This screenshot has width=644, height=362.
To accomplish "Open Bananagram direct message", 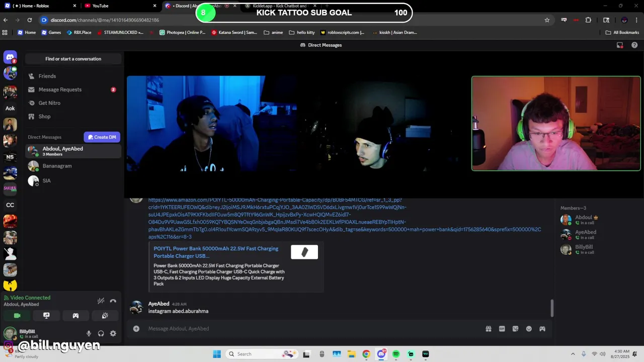I will pos(73,166).
